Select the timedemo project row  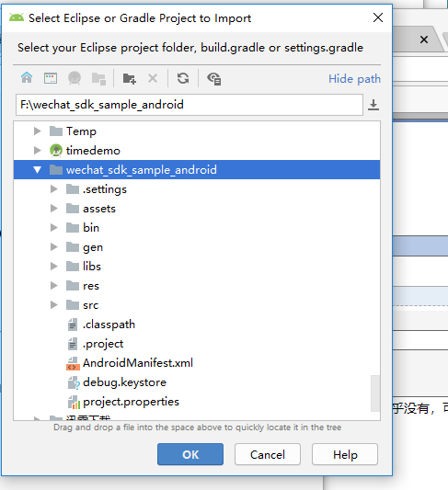tap(197, 151)
